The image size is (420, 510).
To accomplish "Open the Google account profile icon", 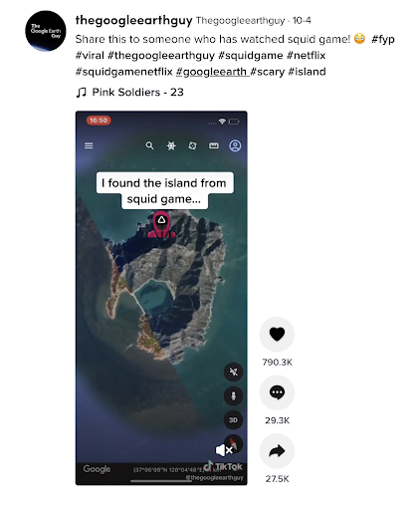I will click(235, 145).
